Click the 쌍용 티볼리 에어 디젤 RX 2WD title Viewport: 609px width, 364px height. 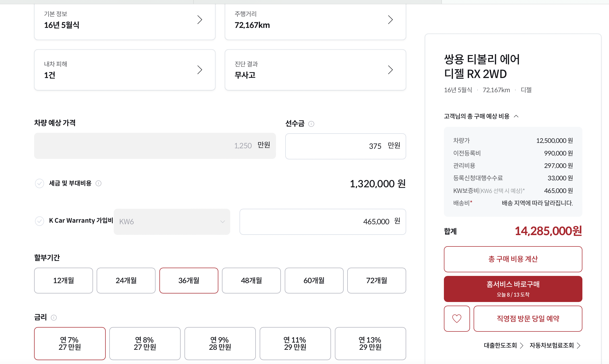482,67
